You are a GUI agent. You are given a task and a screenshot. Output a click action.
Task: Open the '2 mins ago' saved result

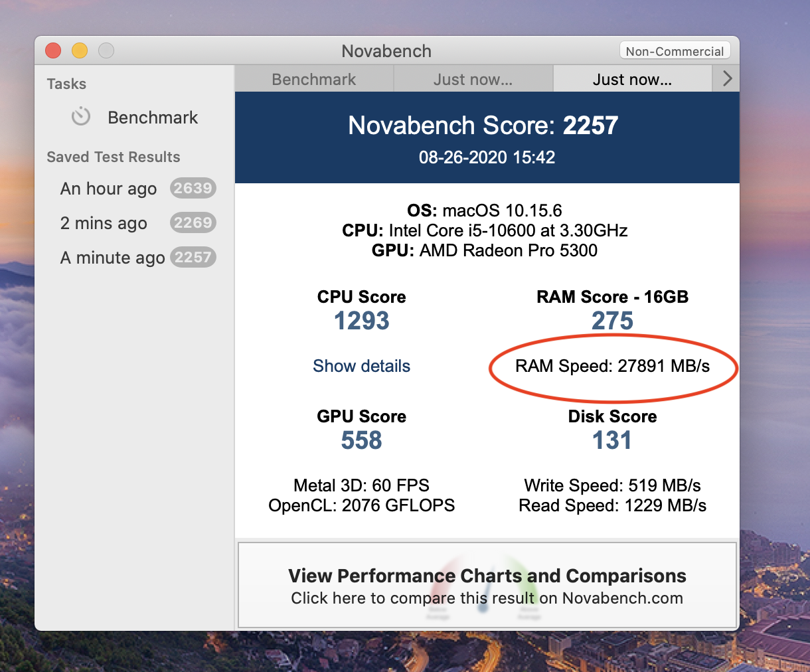tap(135, 223)
